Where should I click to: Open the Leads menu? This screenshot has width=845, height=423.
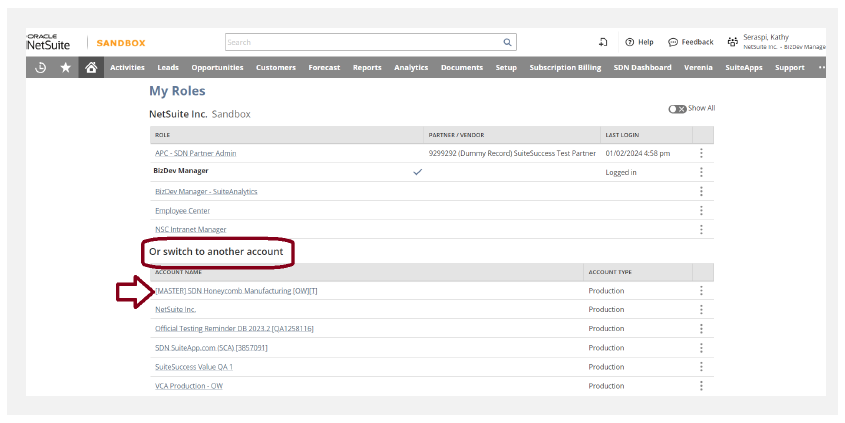tap(168, 67)
